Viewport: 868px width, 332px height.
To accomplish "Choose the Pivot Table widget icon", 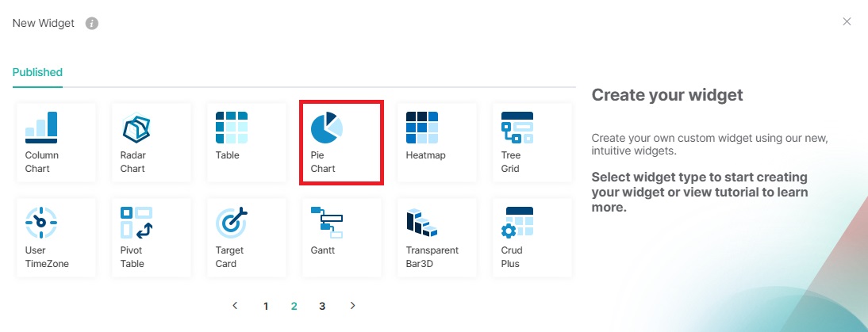I will pos(136,223).
